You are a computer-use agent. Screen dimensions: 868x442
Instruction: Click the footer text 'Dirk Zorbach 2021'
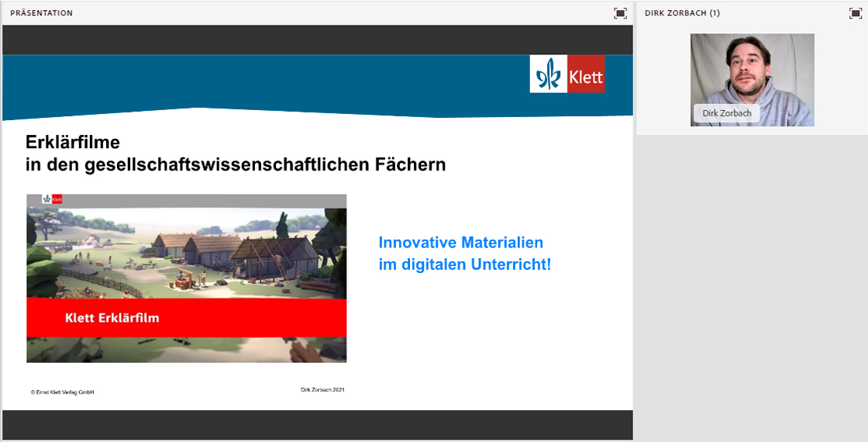(x=322, y=390)
